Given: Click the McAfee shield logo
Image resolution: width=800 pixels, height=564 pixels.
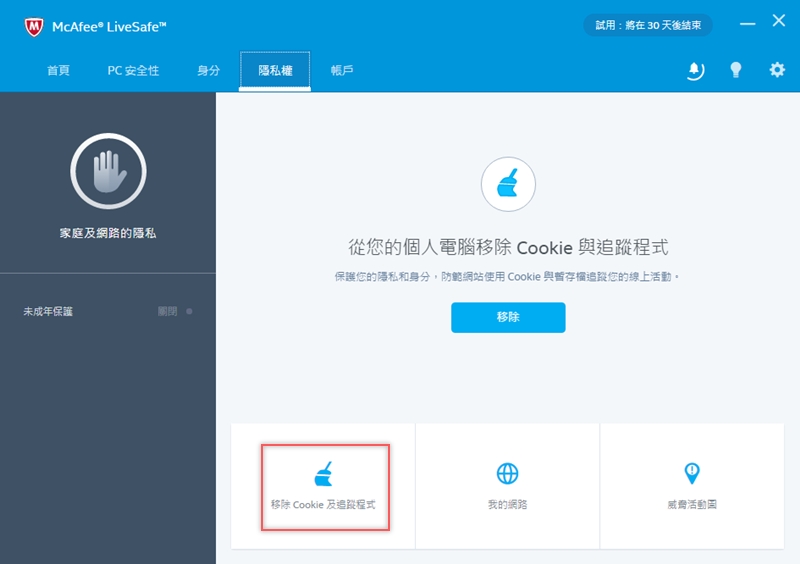Looking at the screenshot, I should click(x=34, y=27).
